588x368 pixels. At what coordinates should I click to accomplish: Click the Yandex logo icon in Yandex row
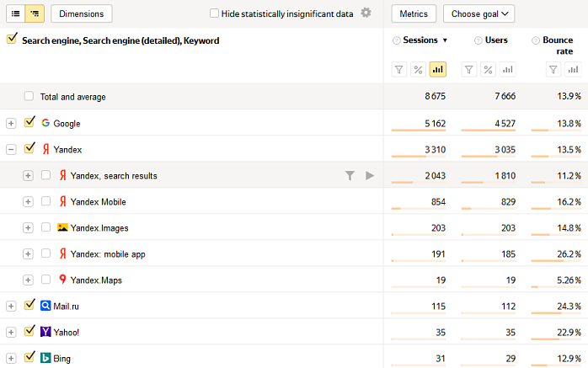click(x=45, y=149)
